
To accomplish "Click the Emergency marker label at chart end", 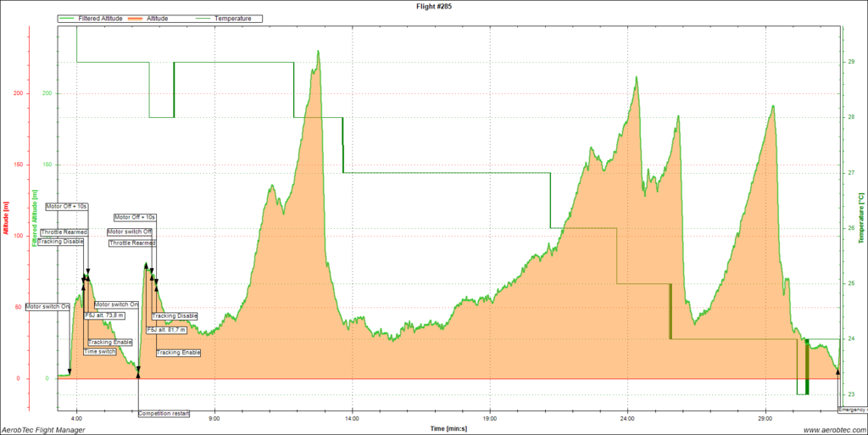I will [852, 410].
